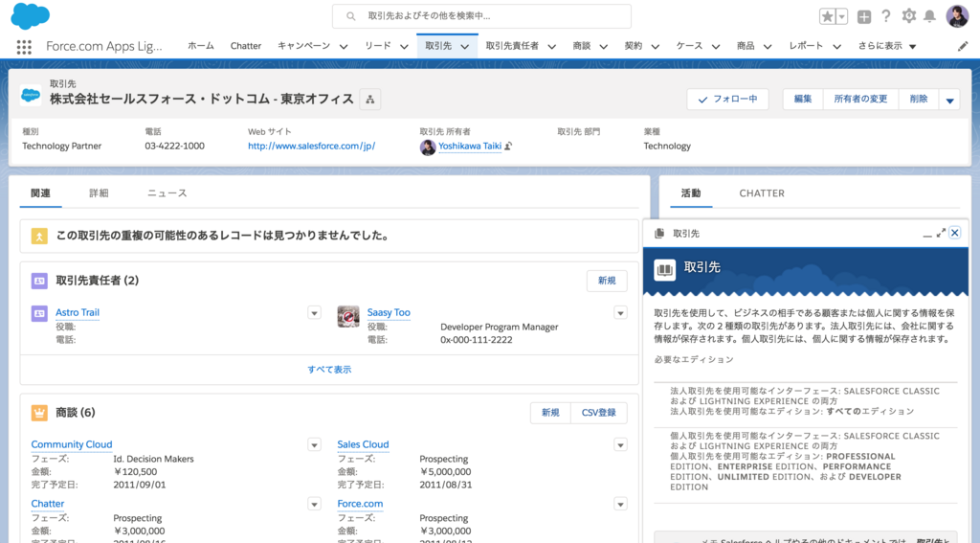This screenshot has width=980, height=543.
Task: View the account hierarchy icon
Action: (x=370, y=100)
